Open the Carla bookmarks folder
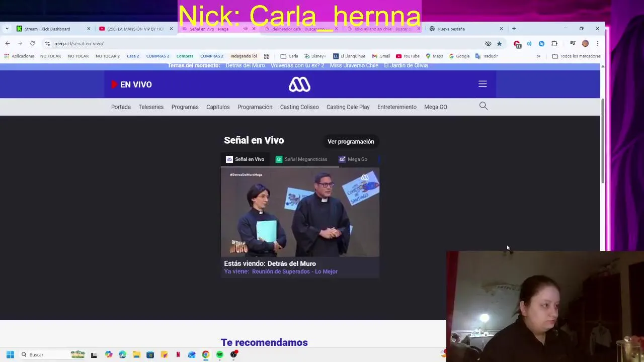Screen dimensions: 644x362 289,56
